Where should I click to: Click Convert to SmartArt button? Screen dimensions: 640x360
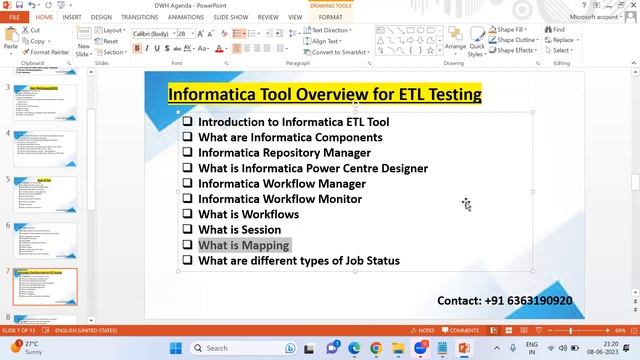337,52
